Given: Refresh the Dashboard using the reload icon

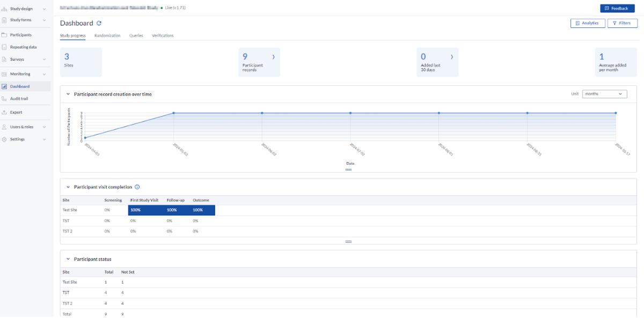Looking at the screenshot, I should point(100,23).
